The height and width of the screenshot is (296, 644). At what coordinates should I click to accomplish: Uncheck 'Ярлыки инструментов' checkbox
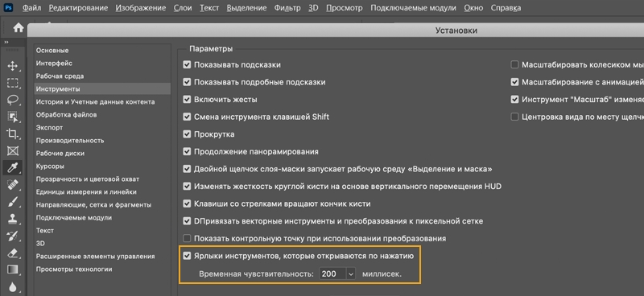[x=188, y=256]
